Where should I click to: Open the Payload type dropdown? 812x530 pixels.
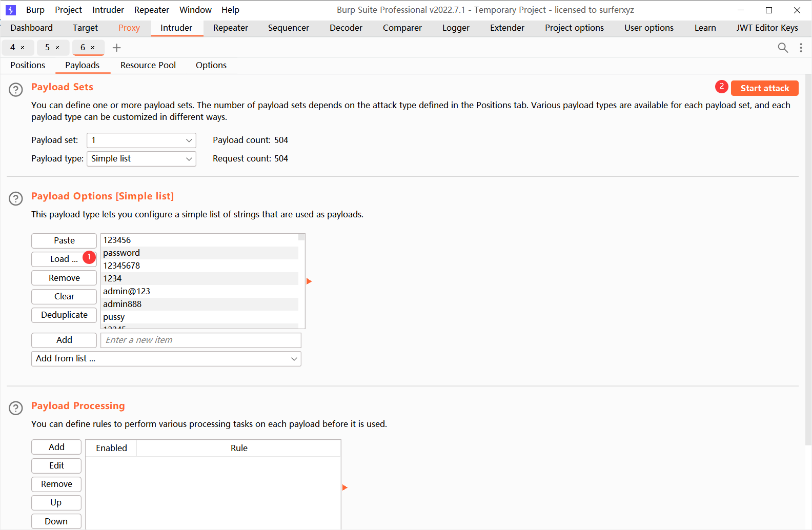tap(141, 159)
